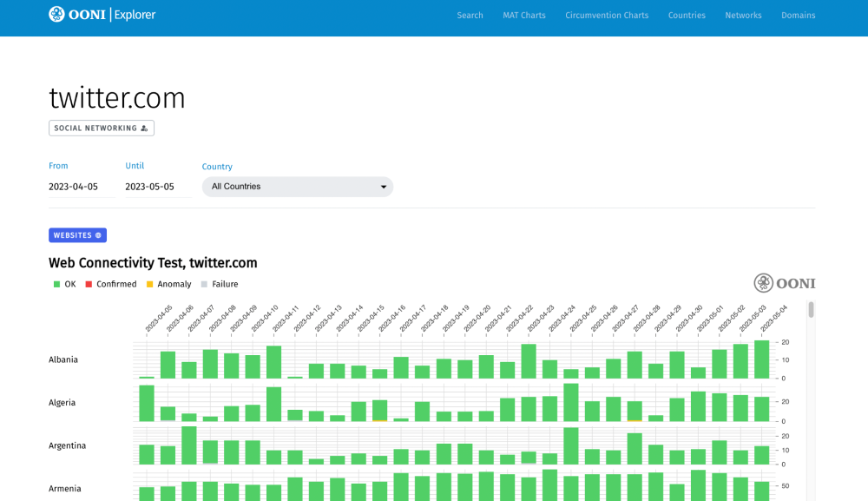Open the Country dropdown
This screenshot has height=501, width=868.
pos(297,187)
